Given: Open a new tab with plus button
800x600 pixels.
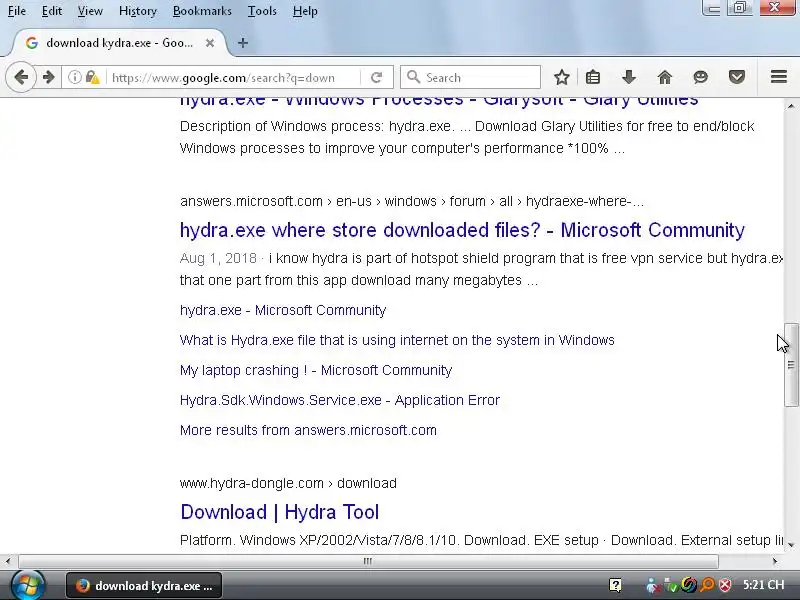Looking at the screenshot, I should [243, 43].
